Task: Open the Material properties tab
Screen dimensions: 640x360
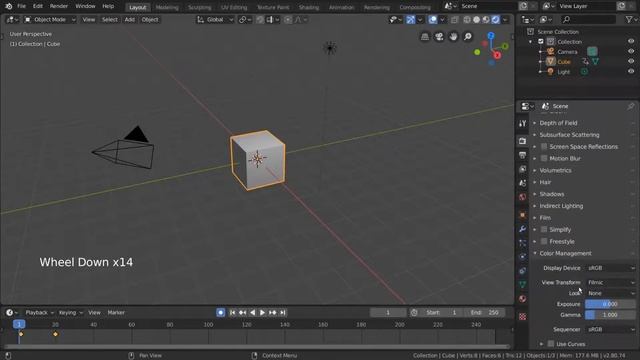Action: (522, 299)
